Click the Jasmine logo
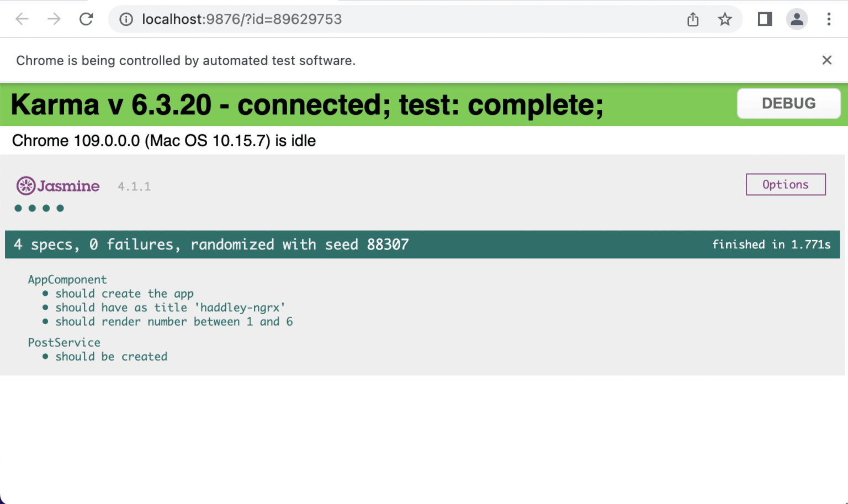The image size is (848, 504). click(58, 186)
